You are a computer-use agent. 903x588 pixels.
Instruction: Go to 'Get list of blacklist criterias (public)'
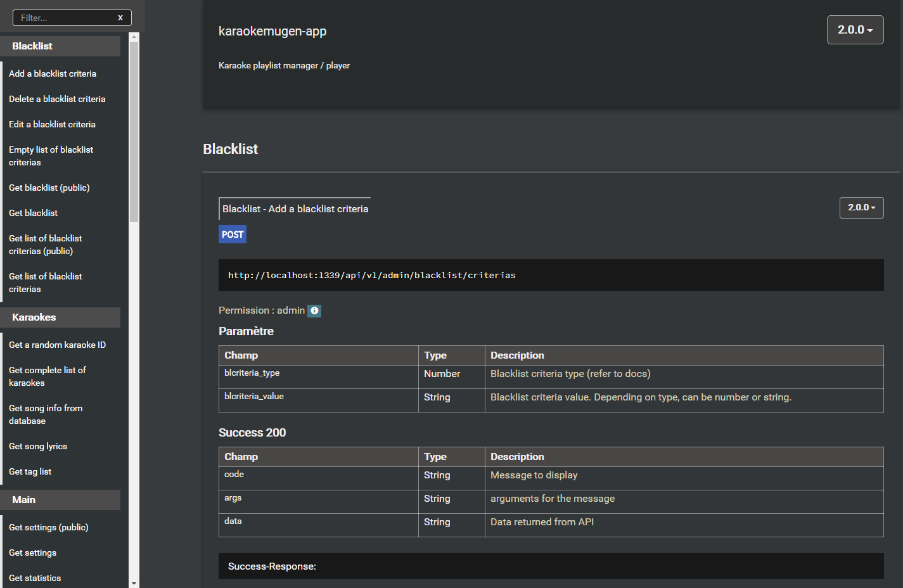click(45, 245)
